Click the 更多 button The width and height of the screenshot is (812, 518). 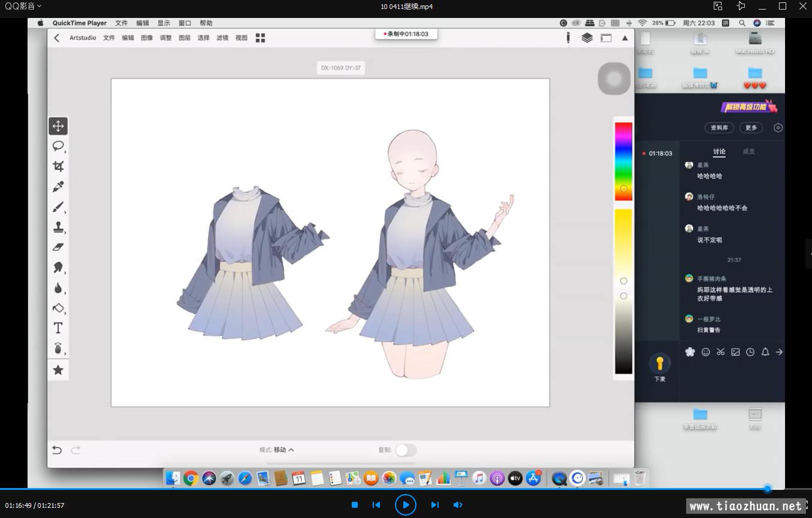coord(751,128)
